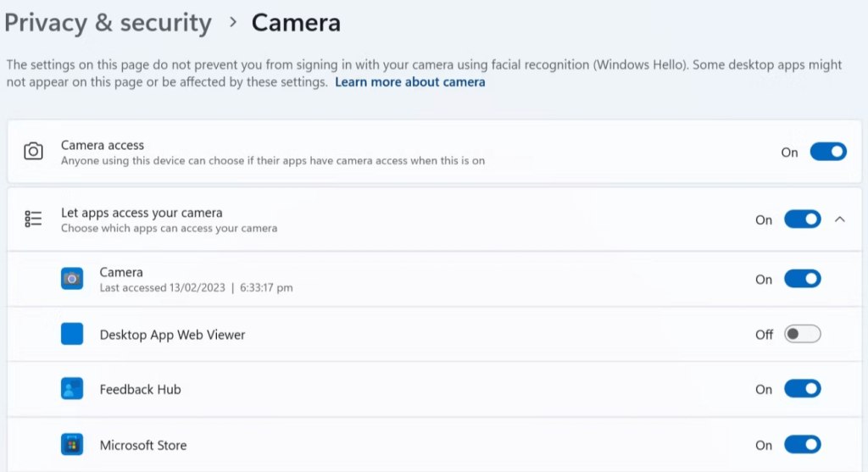Viewport: 868px width, 472px height.
Task: Click the Desktop App Web Viewer label
Action: point(172,335)
